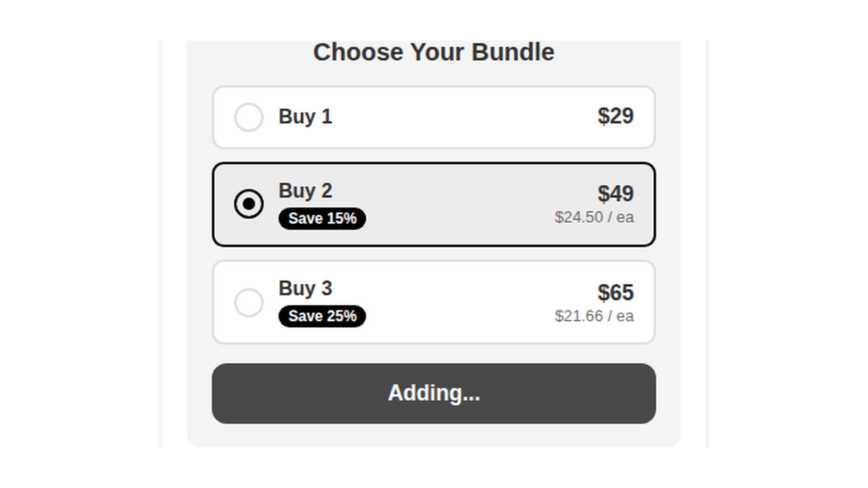Click the $24.50 / ea per-unit price
This screenshot has height=488, width=868.
point(594,217)
